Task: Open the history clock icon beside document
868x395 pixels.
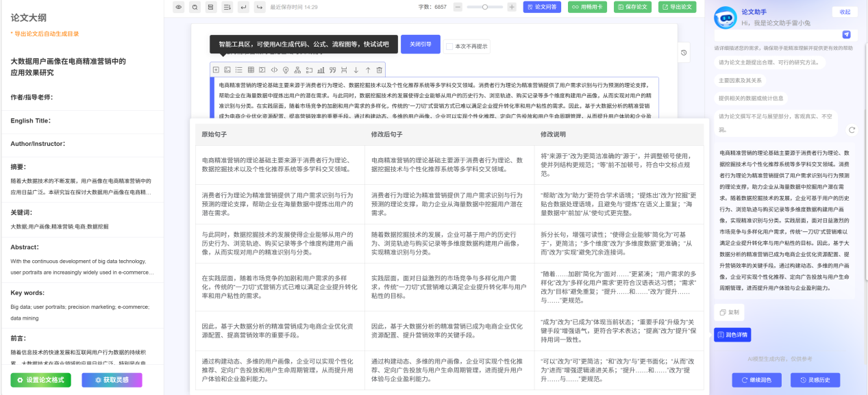Action: 684,53
